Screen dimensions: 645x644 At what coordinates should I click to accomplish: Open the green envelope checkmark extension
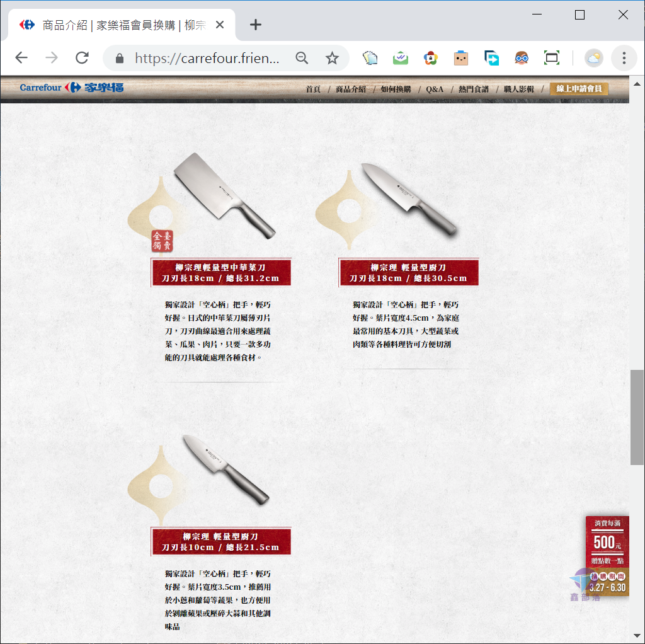400,58
